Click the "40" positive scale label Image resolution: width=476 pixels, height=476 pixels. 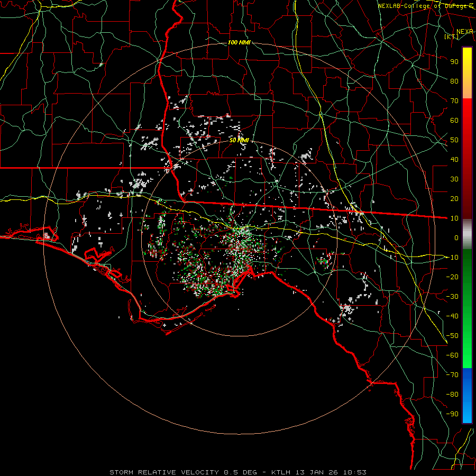[x=454, y=159]
